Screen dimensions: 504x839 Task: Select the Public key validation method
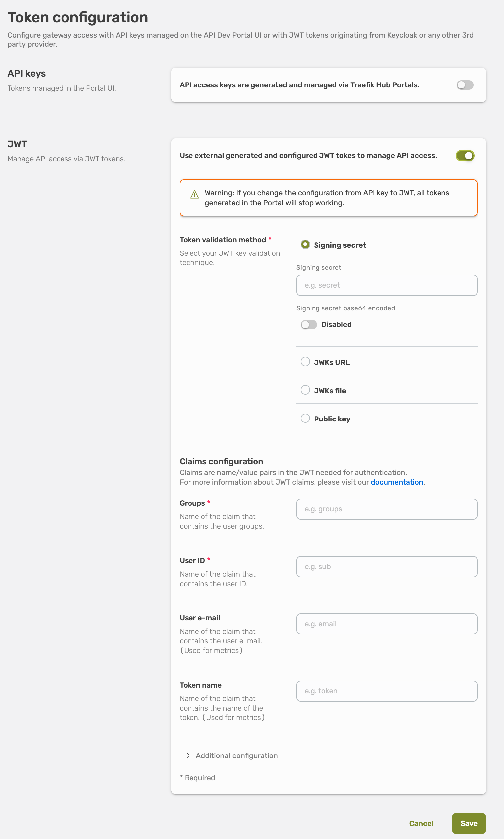coord(305,418)
